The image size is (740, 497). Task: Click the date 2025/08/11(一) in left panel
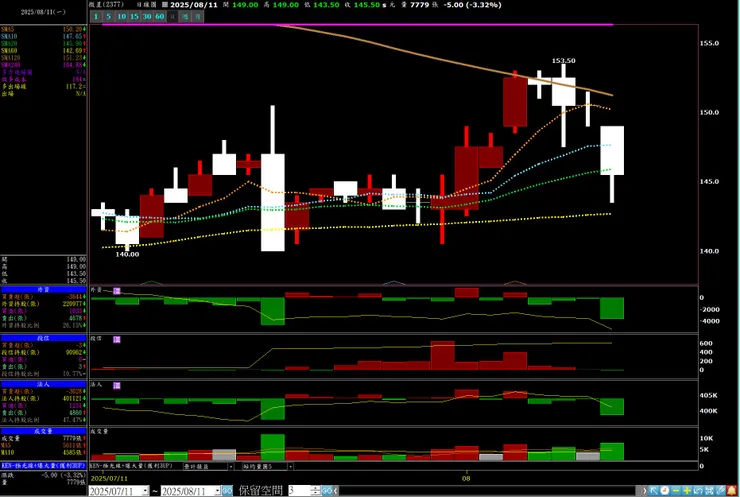43,12
